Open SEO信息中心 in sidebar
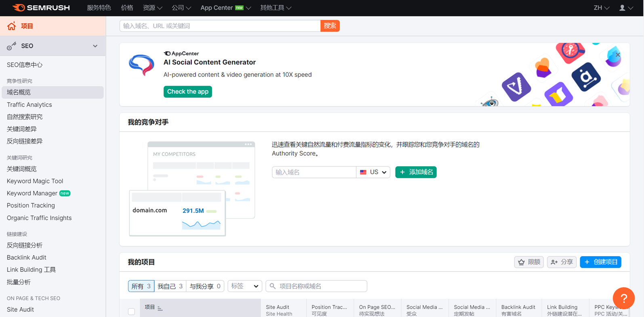 [x=25, y=65]
